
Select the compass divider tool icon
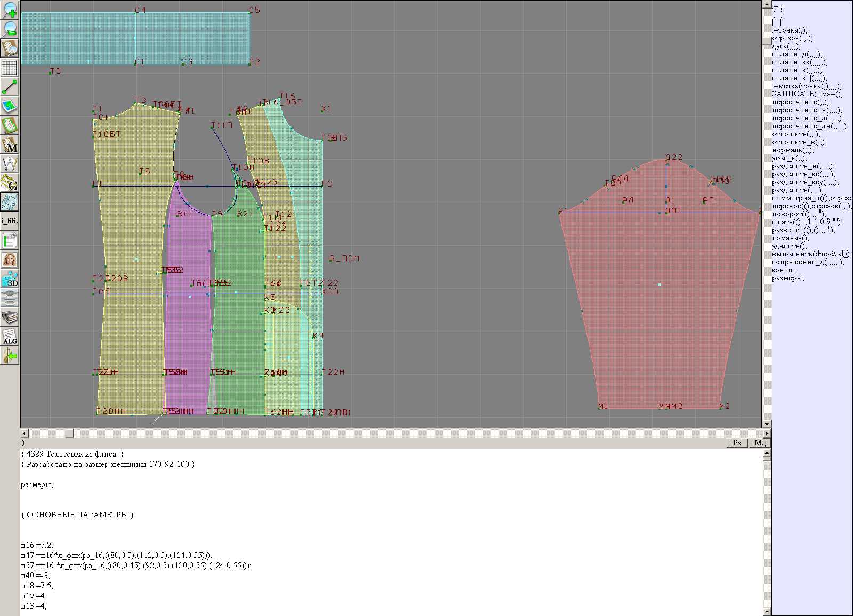(x=10, y=164)
